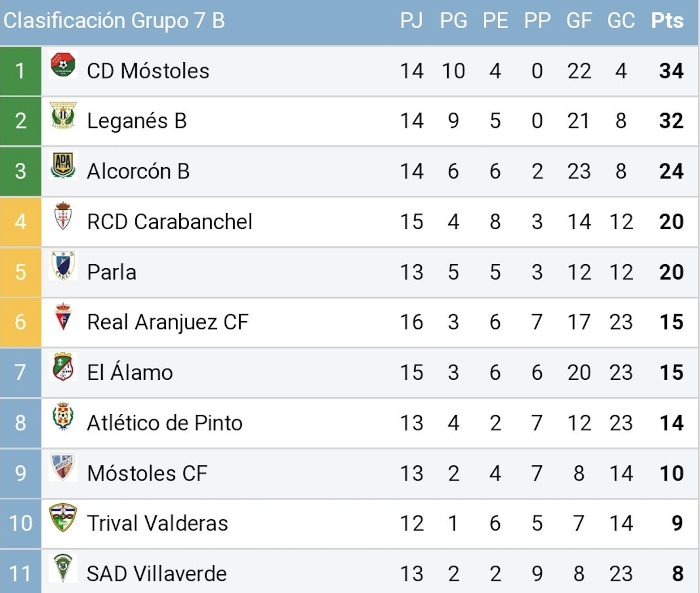This screenshot has width=700, height=593.
Task: Sort by the Pts column header
Action: (667, 21)
